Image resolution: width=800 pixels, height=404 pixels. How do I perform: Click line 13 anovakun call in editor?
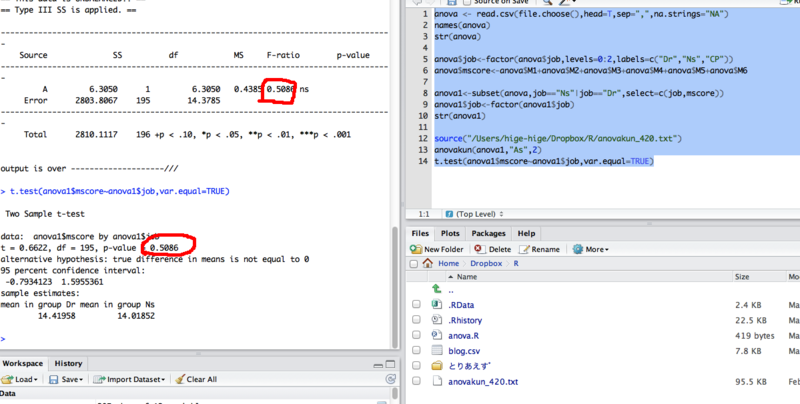[487, 150]
